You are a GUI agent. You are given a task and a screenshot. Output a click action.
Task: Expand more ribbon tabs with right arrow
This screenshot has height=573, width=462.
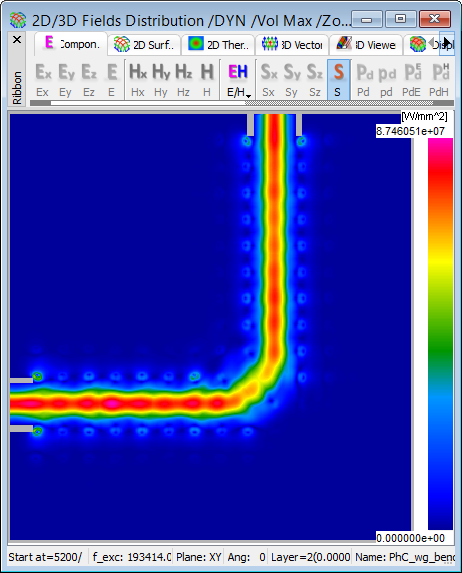[x=447, y=43]
